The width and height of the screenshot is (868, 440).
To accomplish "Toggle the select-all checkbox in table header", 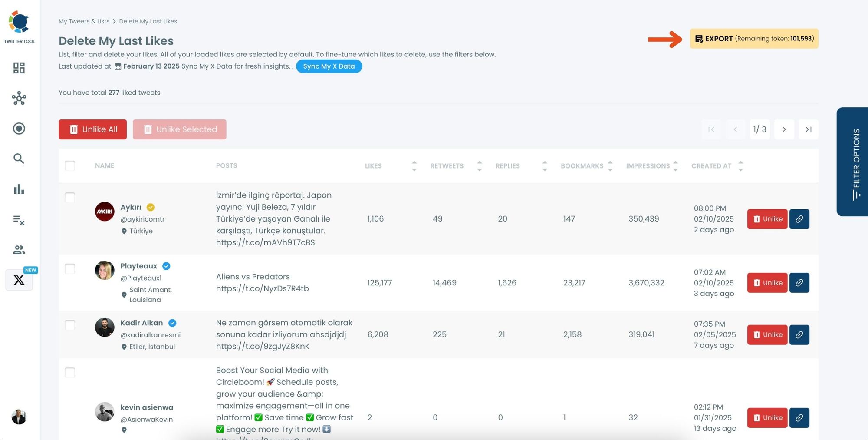I will (70, 165).
